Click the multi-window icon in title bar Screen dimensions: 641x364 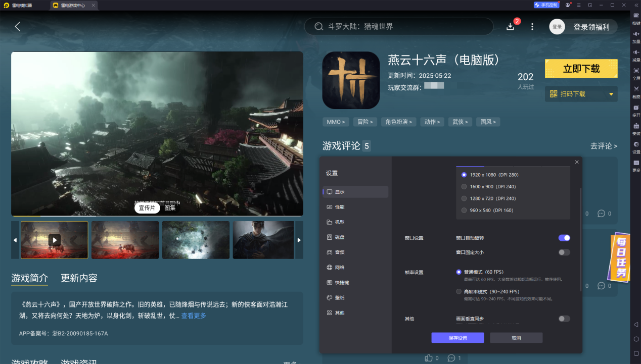(590, 5)
